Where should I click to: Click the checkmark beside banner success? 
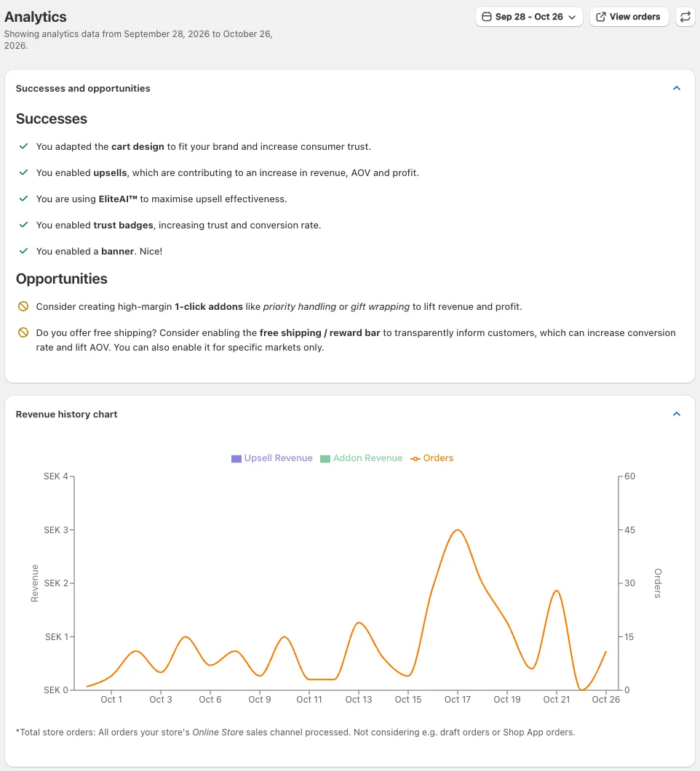pyautogui.click(x=23, y=251)
